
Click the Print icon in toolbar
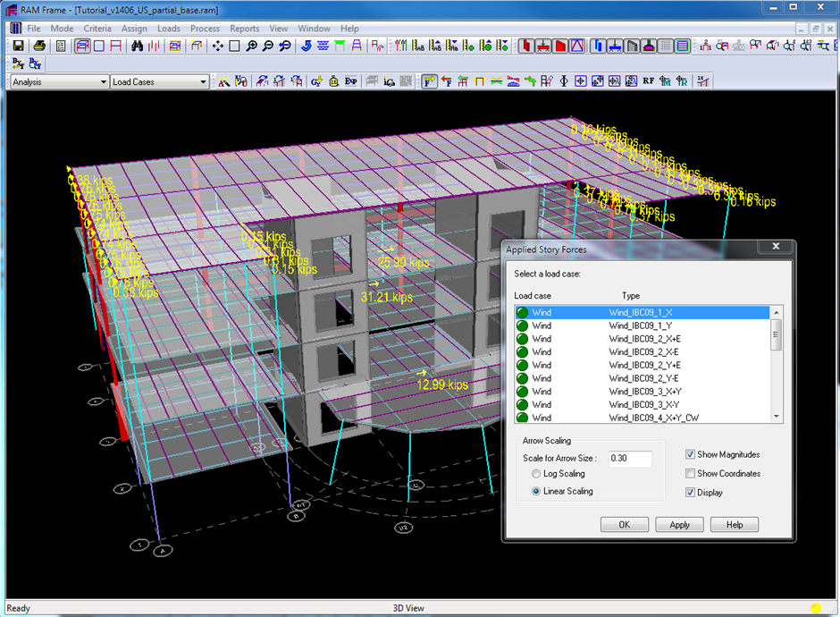tap(39, 46)
